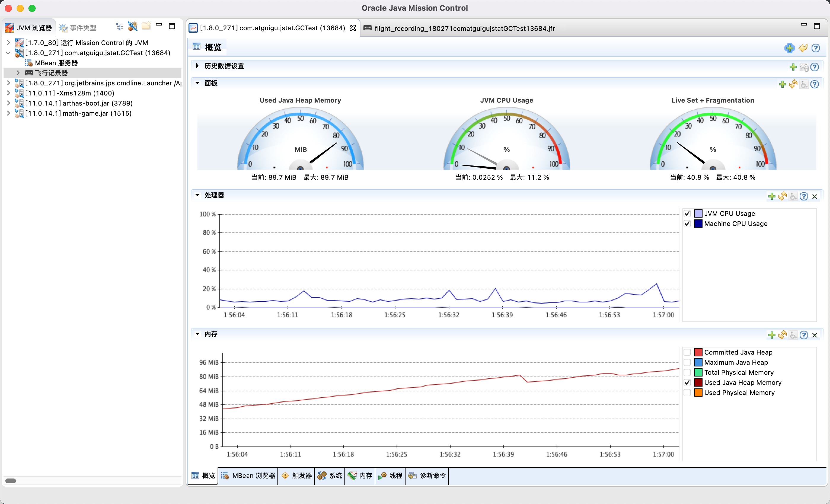Click the new JVM connection icon

133,26
